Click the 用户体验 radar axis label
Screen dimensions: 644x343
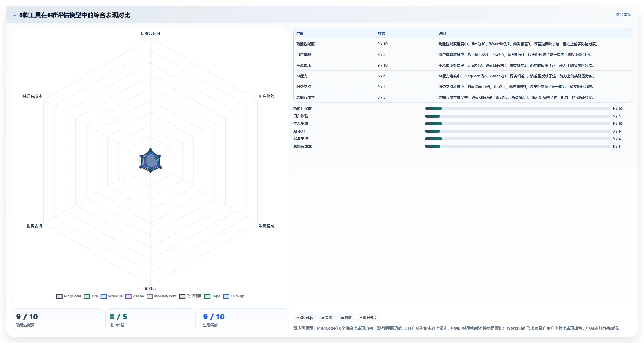[266, 96]
